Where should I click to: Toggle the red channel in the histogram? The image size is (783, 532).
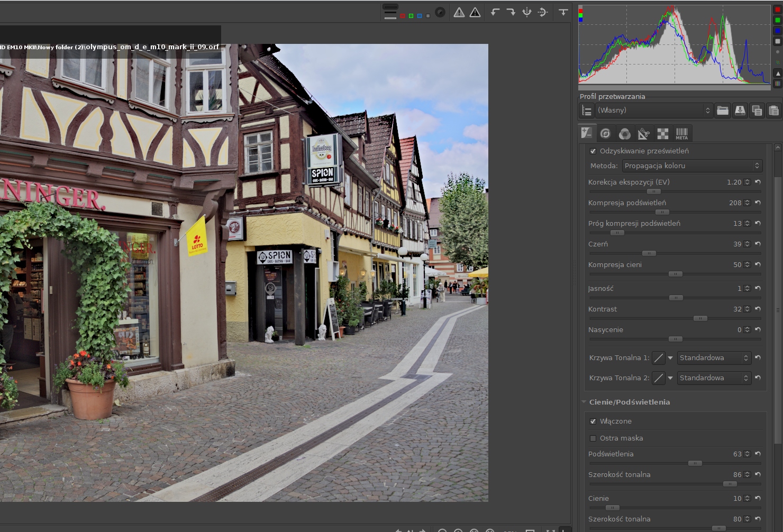pyautogui.click(x=777, y=10)
